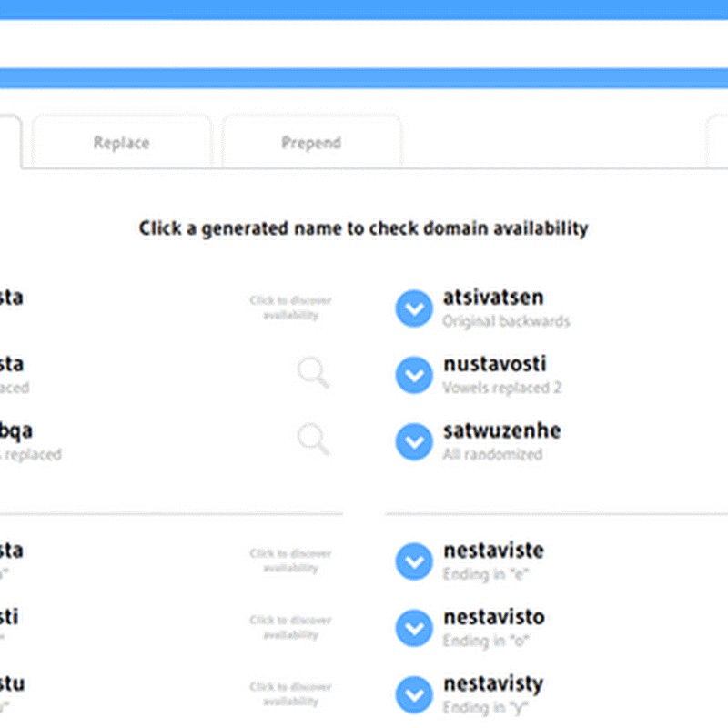The height and width of the screenshot is (728, 728).
Task: Click the top 'Click to discover availability' text
Action: [290, 308]
